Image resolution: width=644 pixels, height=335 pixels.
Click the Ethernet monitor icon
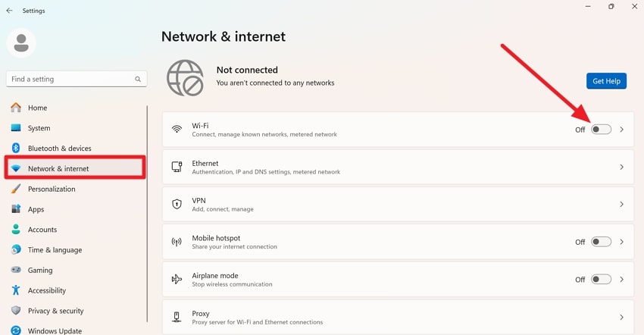(177, 167)
